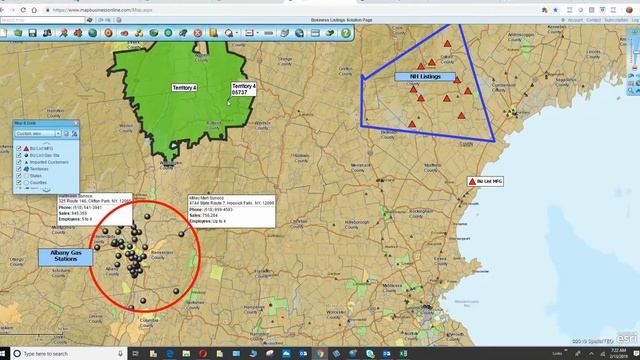Image resolution: width=640 pixels, height=360 pixels.
Task: Click the Clifton Park Sunoco info callout
Action: (x=95, y=210)
